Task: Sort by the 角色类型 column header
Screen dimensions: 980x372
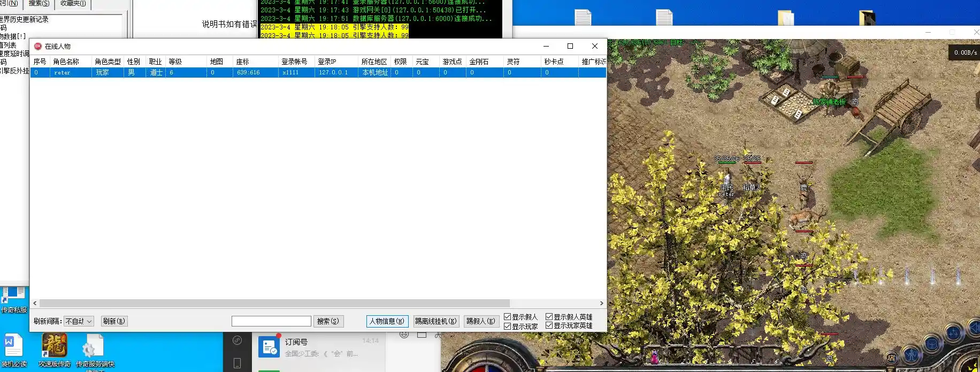Action: 108,62
